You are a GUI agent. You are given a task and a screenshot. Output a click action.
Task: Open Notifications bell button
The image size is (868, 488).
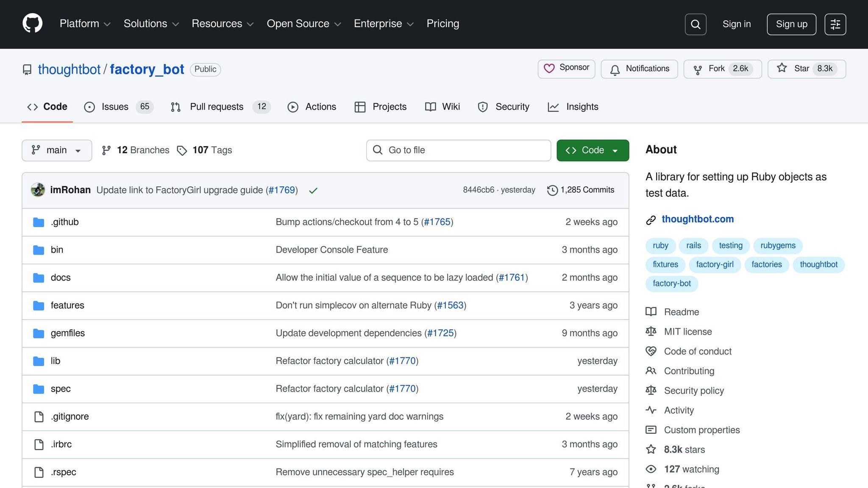pyautogui.click(x=639, y=69)
